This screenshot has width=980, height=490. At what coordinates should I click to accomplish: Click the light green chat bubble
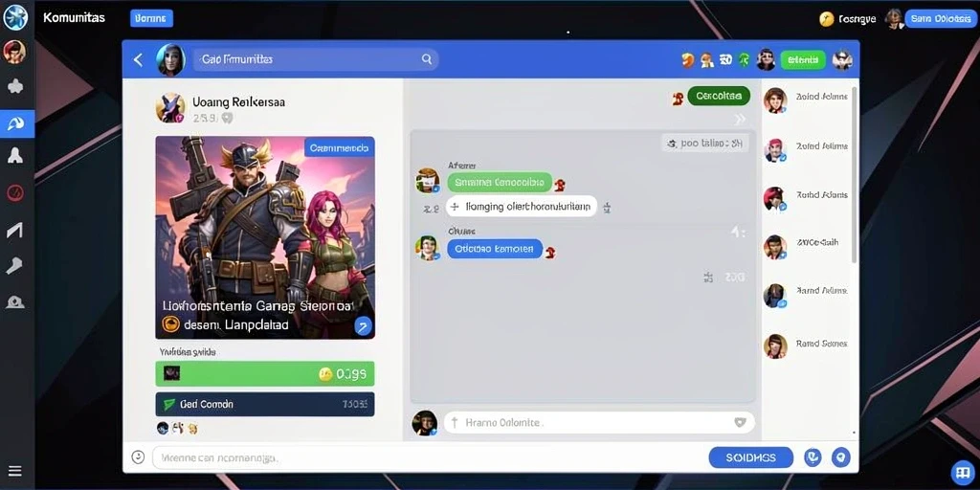500,183
